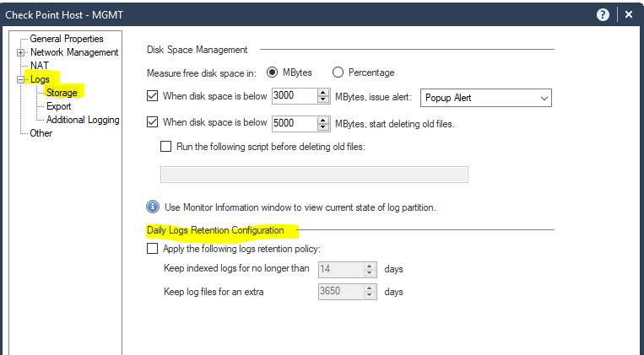
Task: Open Network Management tree item
Action: pyautogui.click(x=74, y=52)
